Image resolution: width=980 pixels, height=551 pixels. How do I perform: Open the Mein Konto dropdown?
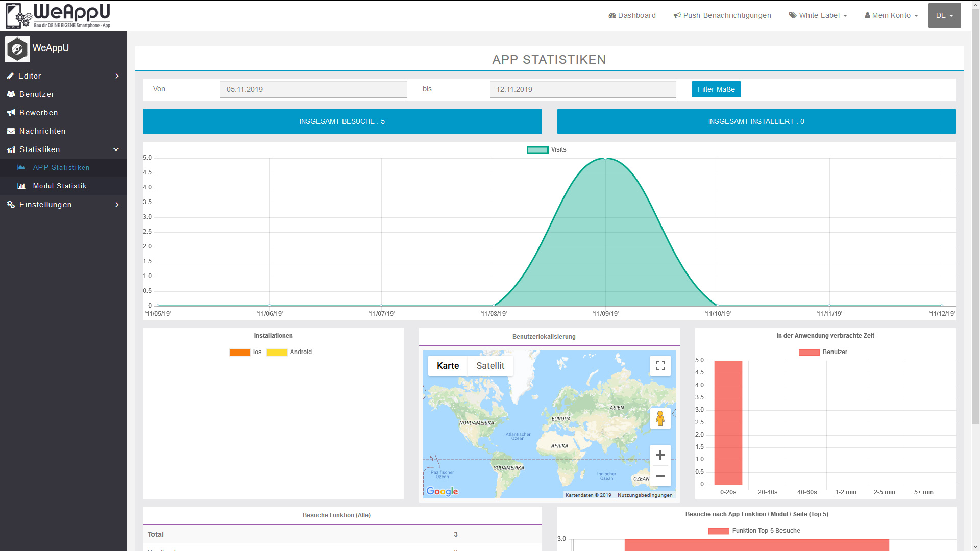pyautogui.click(x=891, y=16)
